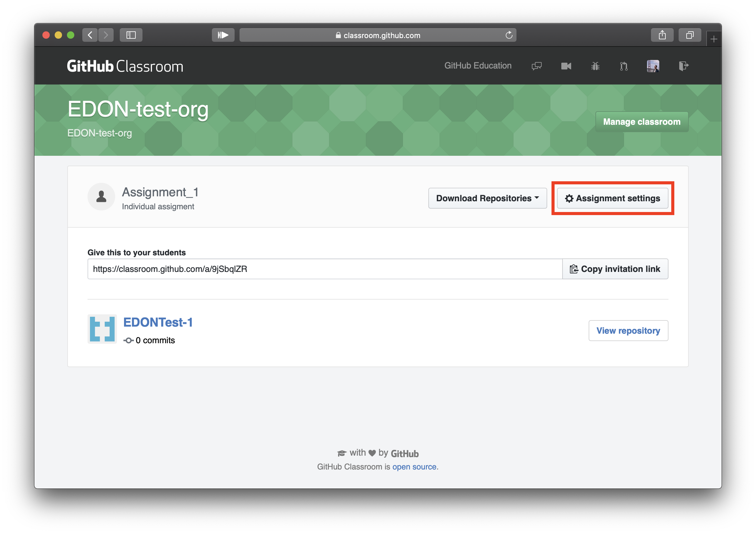
Task: Open the pull request icon in header
Action: 624,66
